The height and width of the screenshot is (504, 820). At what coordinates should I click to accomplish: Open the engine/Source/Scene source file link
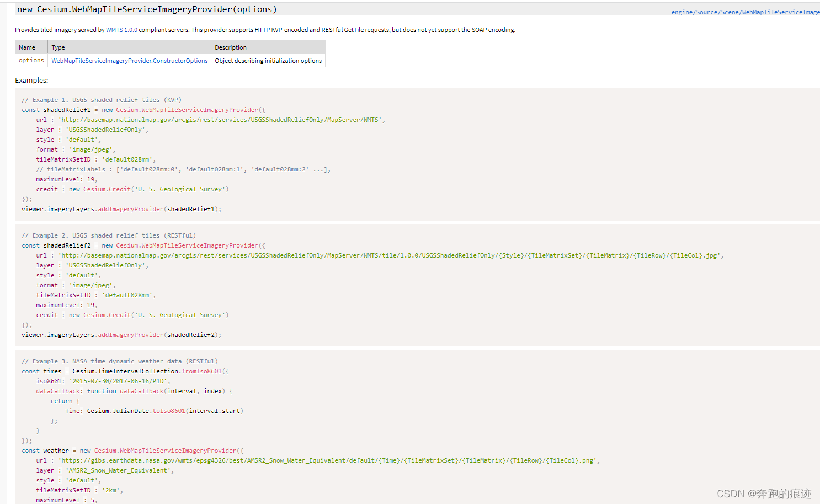coord(746,12)
